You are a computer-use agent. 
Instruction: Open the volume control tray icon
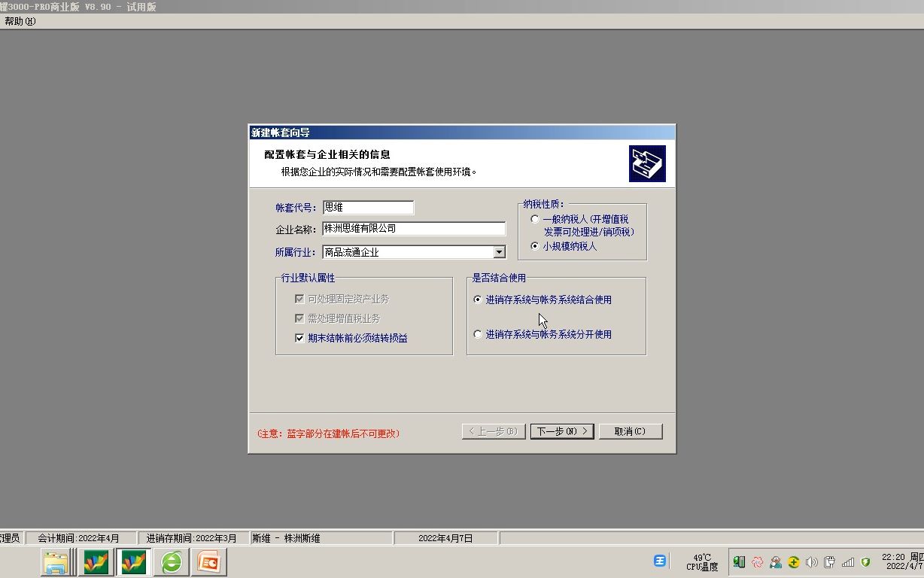811,561
